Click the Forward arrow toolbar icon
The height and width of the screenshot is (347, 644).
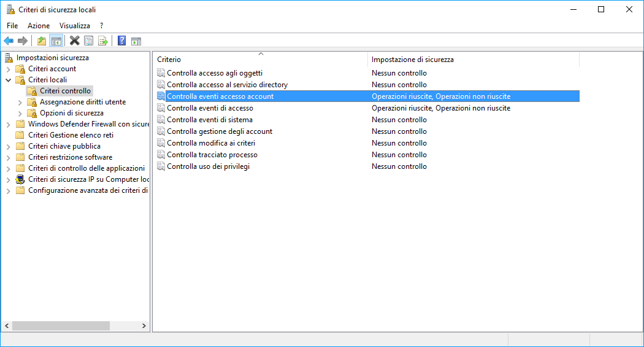[x=23, y=41]
